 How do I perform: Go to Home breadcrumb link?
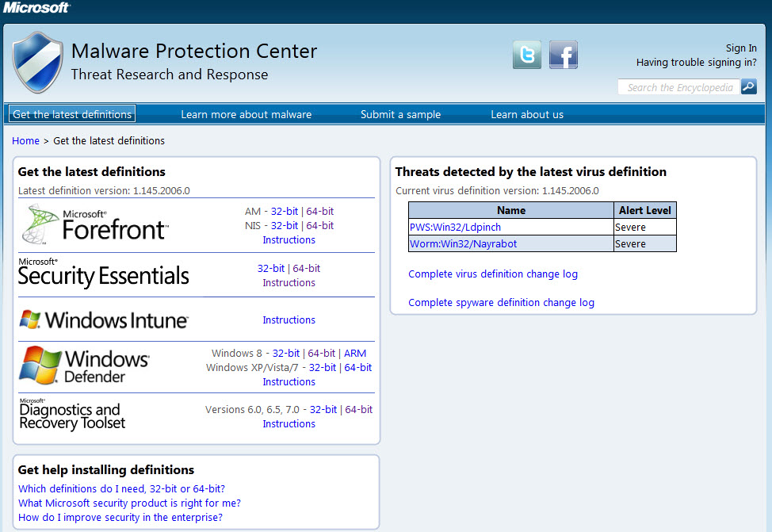click(x=25, y=140)
